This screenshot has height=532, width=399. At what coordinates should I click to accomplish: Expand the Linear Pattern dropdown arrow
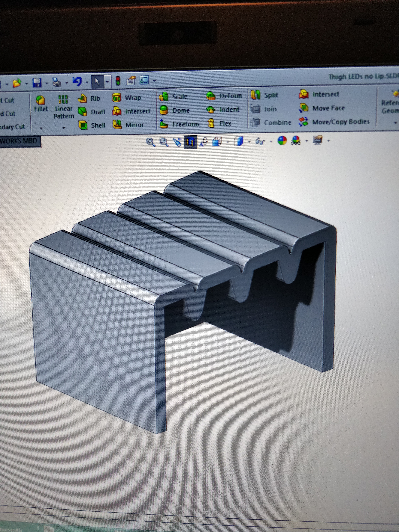[x=64, y=128]
